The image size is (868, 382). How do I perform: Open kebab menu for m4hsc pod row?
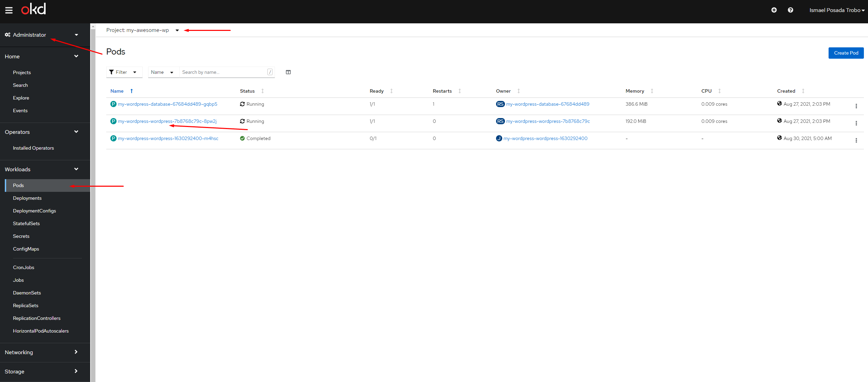click(x=856, y=140)
